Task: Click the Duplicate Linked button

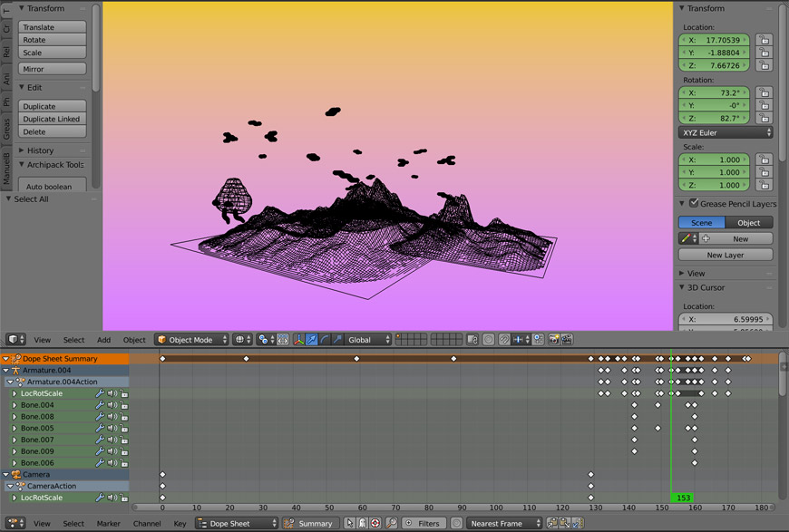Action: tap(52, 119)
